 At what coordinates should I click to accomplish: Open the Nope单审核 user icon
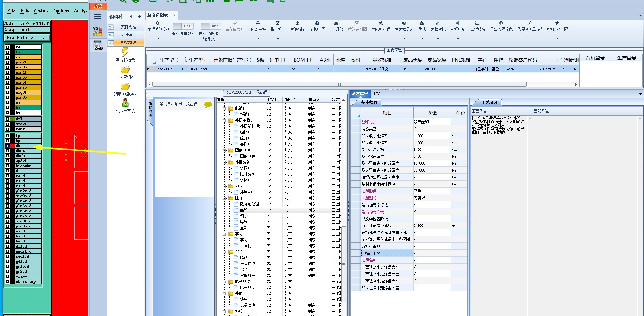click(125, 103)
